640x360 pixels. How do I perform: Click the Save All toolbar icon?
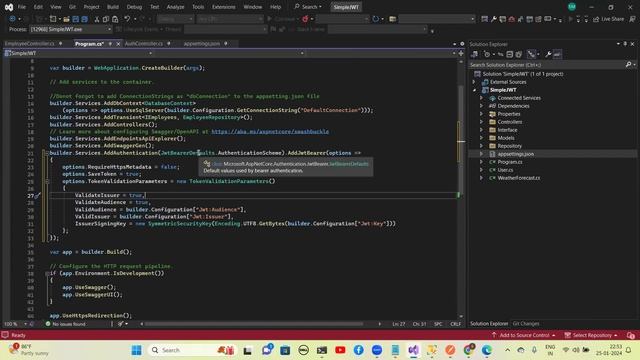pos(84,19)
